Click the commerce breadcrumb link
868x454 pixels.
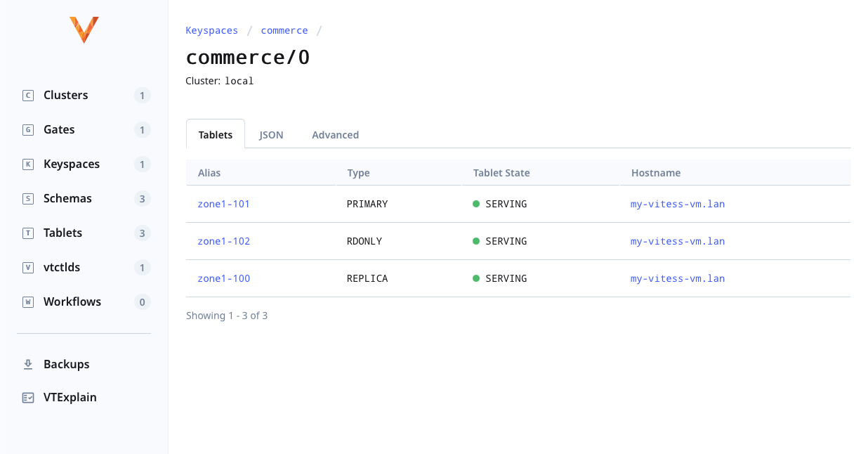point(284,30)
